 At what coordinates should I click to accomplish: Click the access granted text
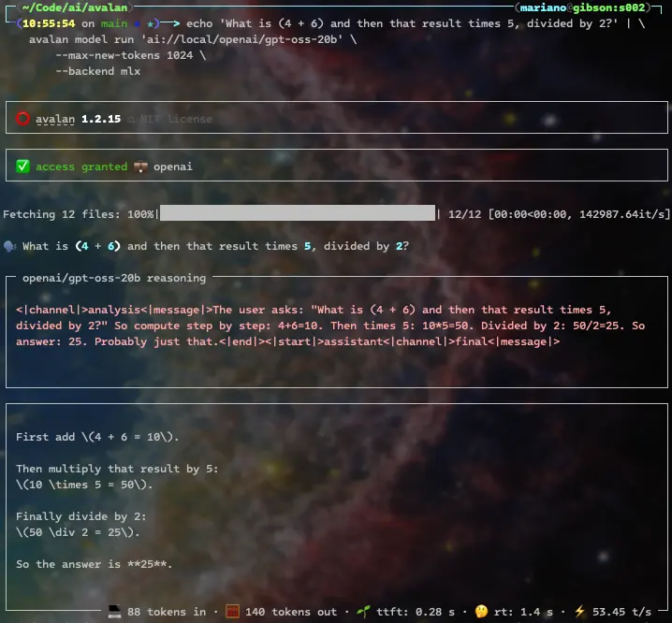[x=81, y=167]
